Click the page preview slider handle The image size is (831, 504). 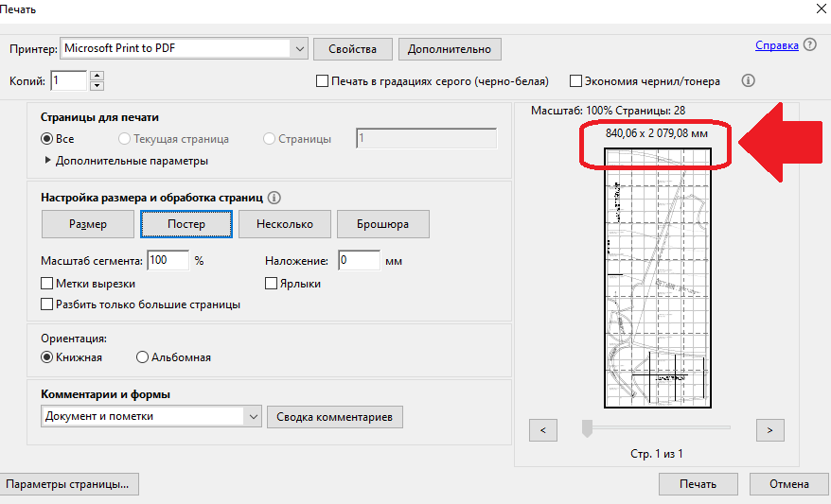coord(587,428)
